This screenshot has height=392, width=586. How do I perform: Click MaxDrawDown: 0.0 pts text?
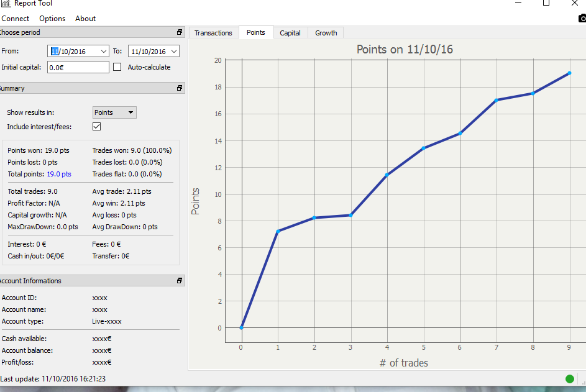43,227
